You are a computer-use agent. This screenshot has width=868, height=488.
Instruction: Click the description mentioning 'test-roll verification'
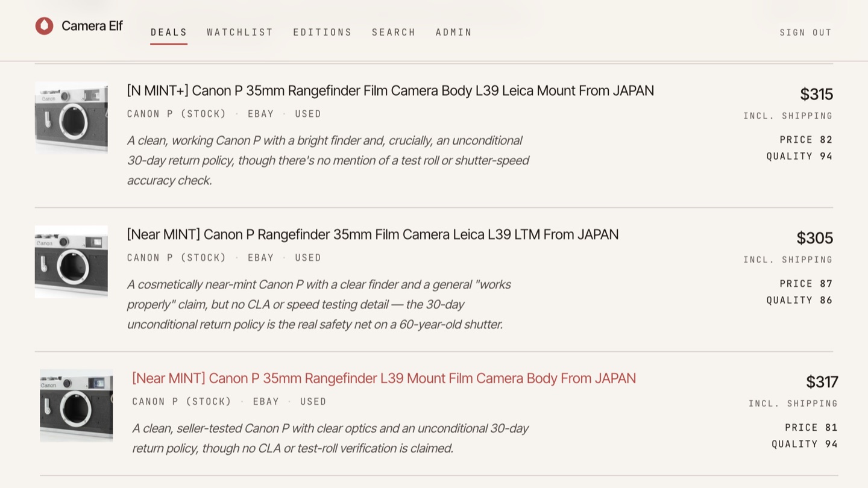point(330,439)
